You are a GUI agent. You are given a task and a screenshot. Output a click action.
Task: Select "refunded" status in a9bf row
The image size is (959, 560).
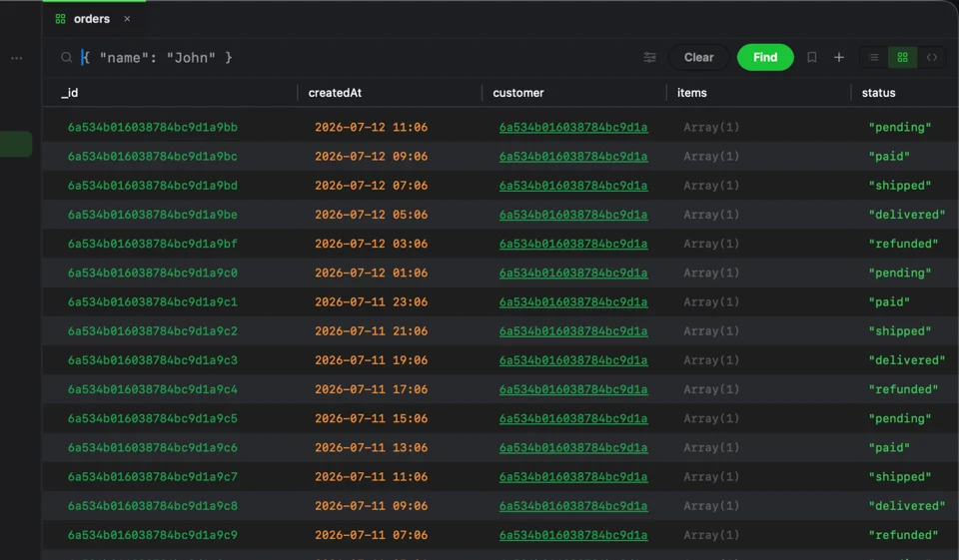(x=903, y=244)
